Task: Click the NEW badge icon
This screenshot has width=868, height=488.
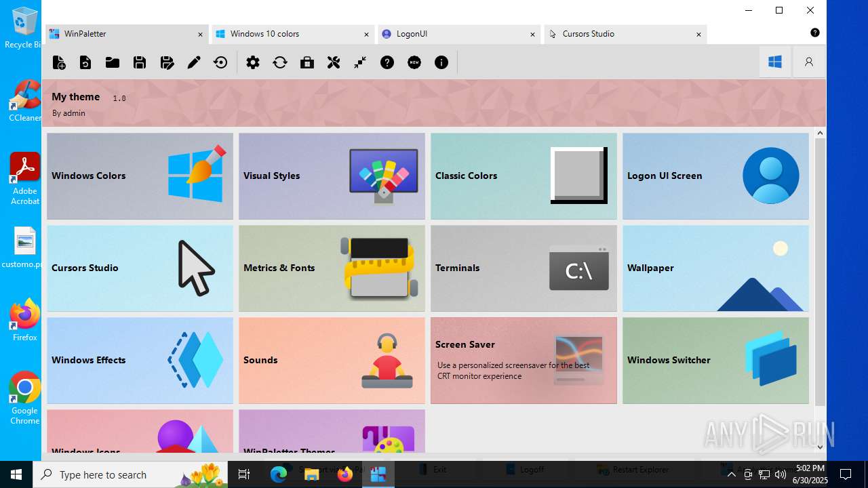Action: (x=414, y=62)
